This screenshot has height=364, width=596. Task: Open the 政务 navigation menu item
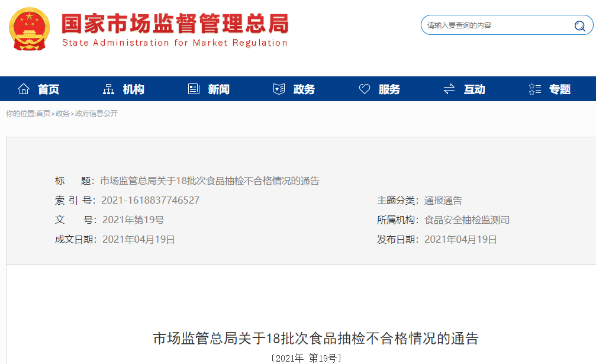point(304,89)
